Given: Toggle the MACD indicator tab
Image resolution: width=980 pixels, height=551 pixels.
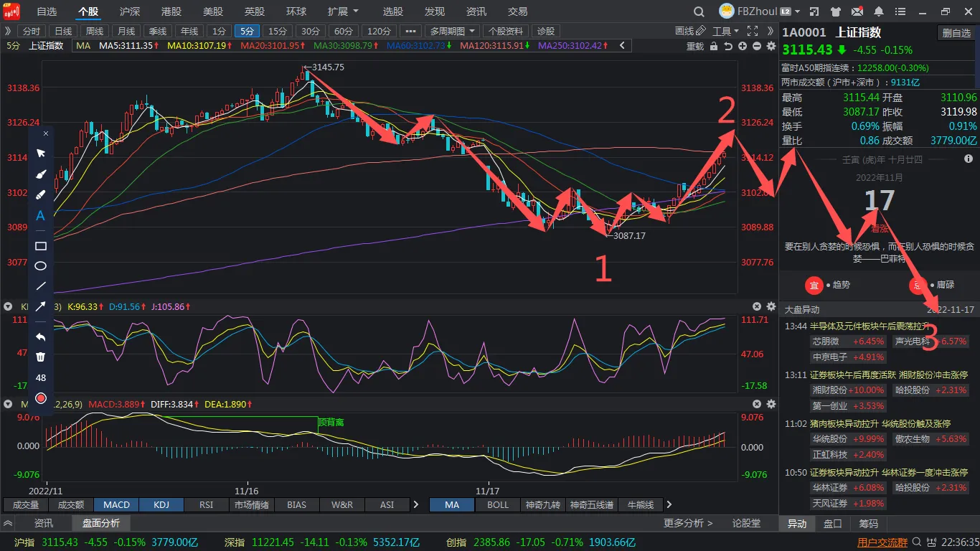Looking at the screenshot, I should tap(116, 504).
